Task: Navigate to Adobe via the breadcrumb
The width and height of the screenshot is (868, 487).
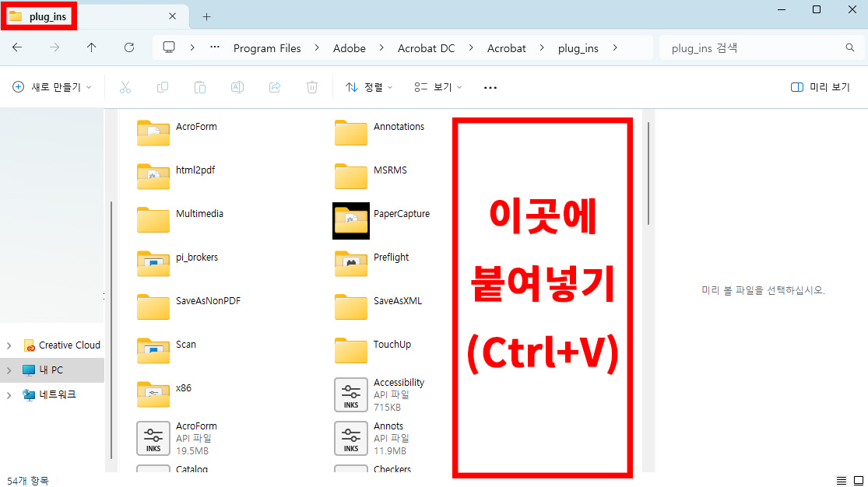Action: [x=349, y=47]
